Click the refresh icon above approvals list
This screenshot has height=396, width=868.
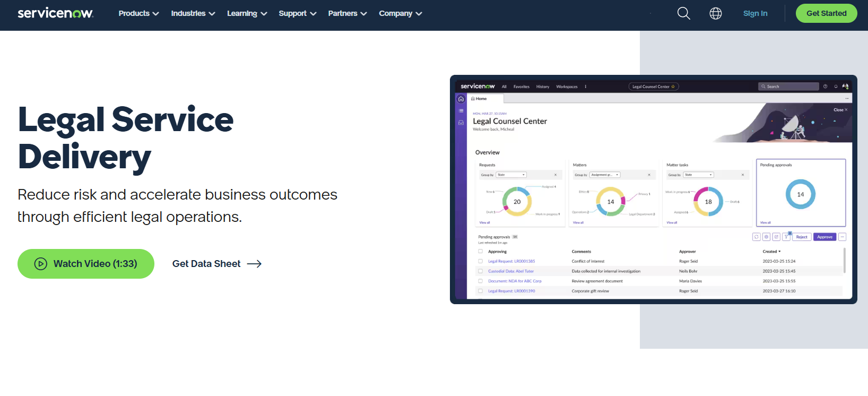[757, 237]
